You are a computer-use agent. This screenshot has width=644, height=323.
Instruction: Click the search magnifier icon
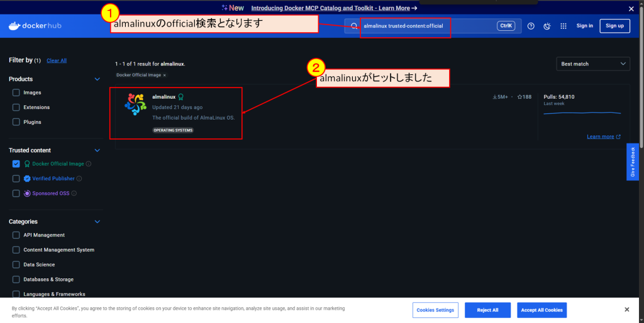click(354, 26)
